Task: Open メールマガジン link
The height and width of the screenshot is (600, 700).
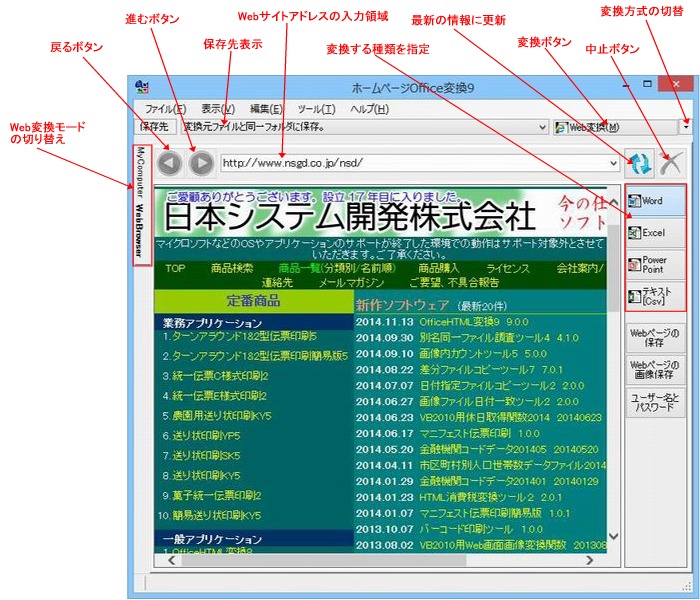Action: pos(351,283)
